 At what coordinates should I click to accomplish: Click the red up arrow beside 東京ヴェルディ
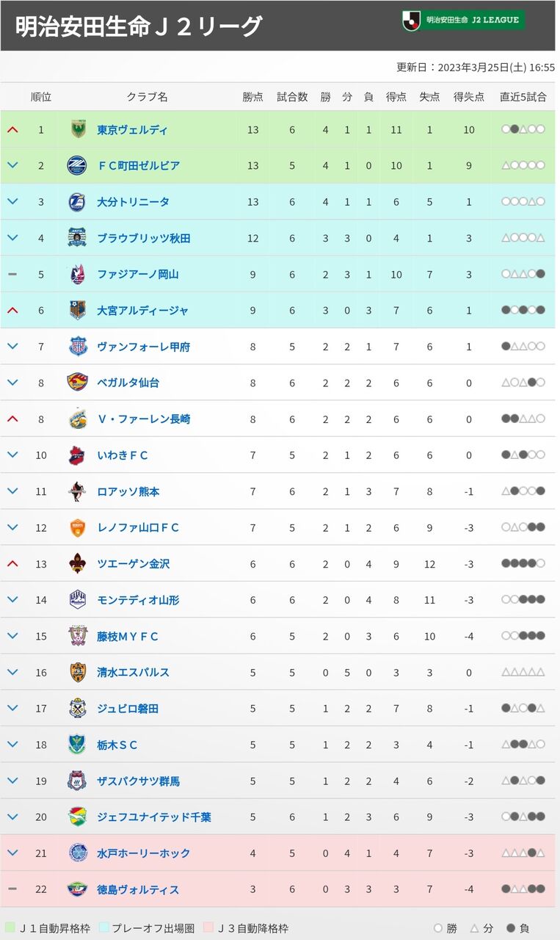12,129
